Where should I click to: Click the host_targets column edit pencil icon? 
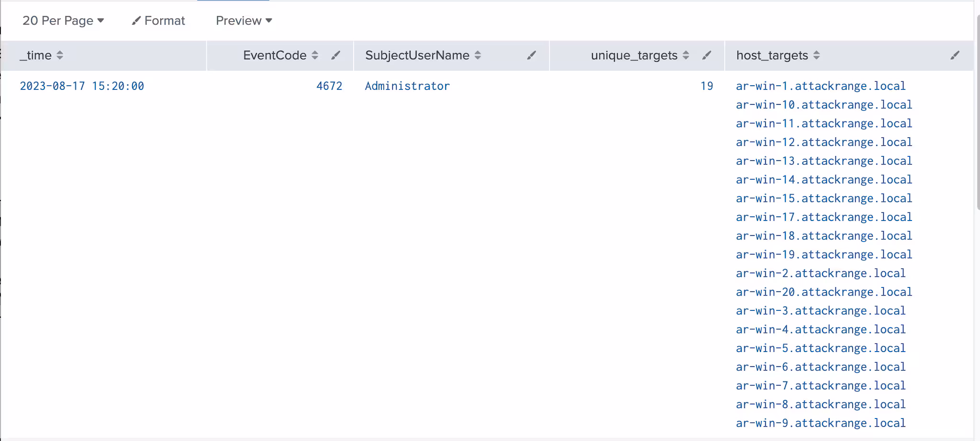pyautogui.click(x=955, y=55)
